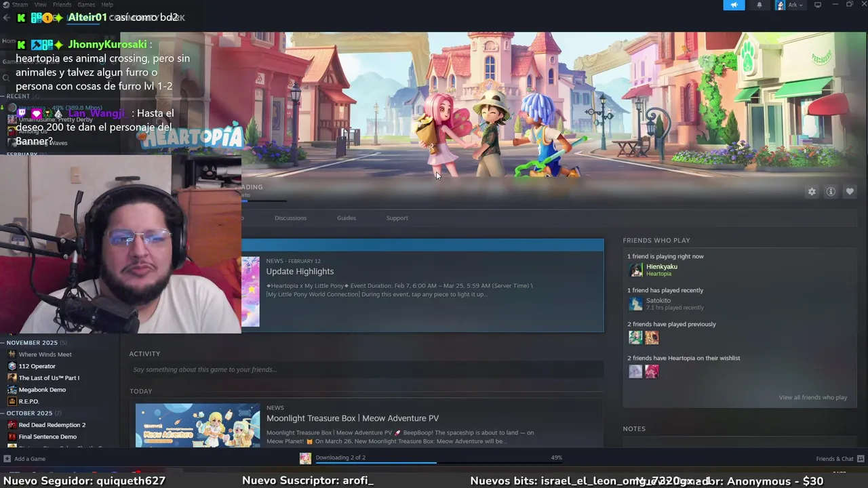
Task: Click the Heartopia update progress bar
Action: (264, 201)
